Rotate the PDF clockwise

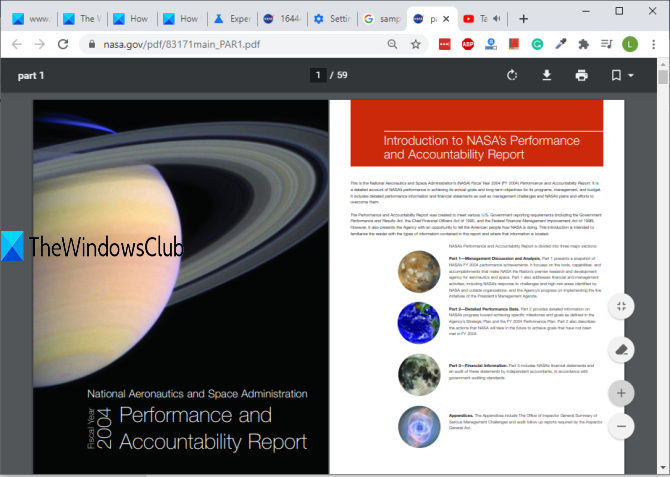512,75
